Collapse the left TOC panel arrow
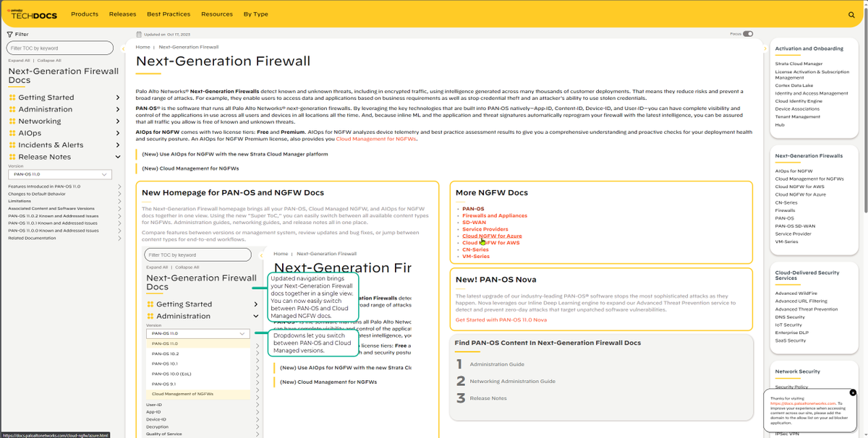The image size is (868, 438). point(123,48)
